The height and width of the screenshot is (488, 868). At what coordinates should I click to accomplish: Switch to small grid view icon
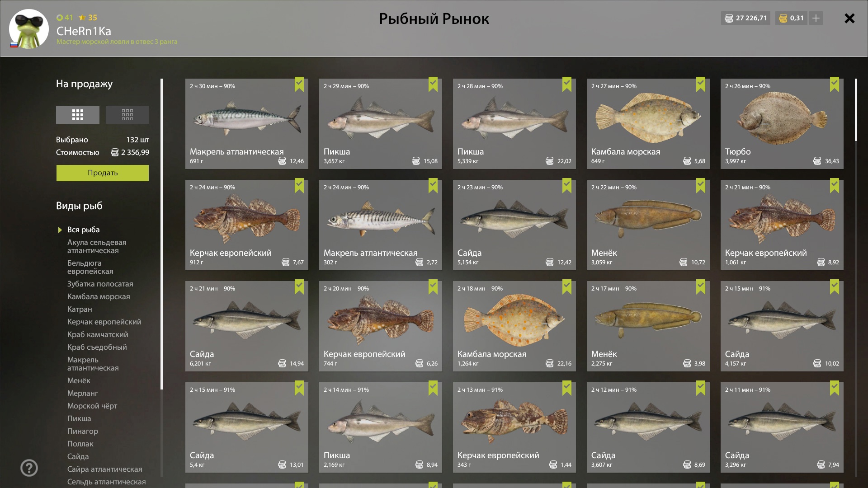pos(127,115)
